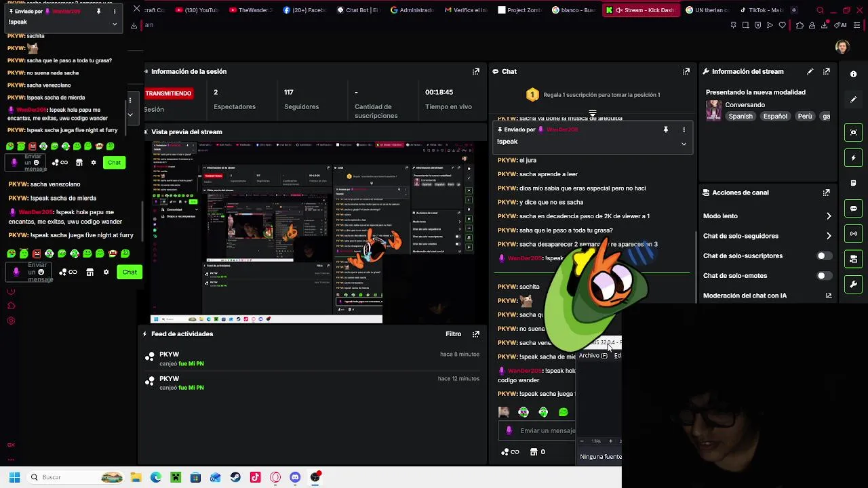Open three-dot menu of top-left pinned message
Screen dimensions: 868x488
[115, 11]
